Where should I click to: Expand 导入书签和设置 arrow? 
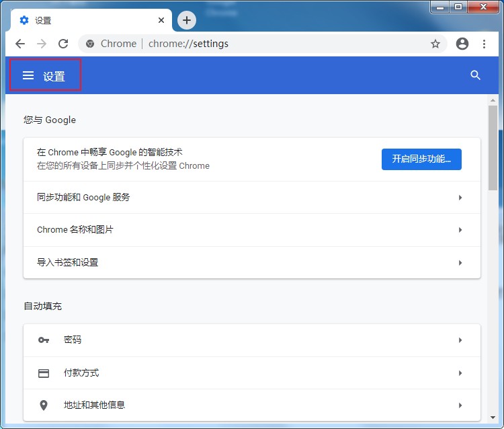click(460, 263)
